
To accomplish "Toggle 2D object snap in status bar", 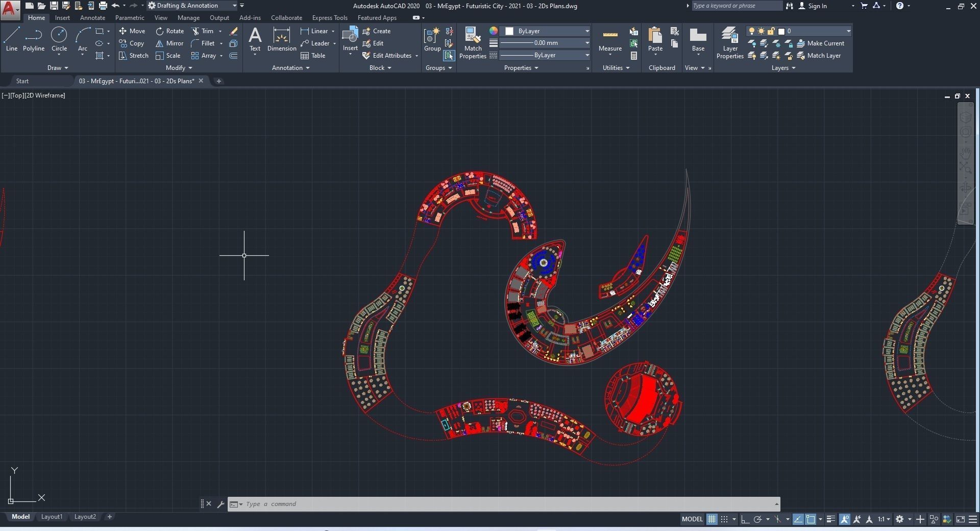I will pos(811,519).
